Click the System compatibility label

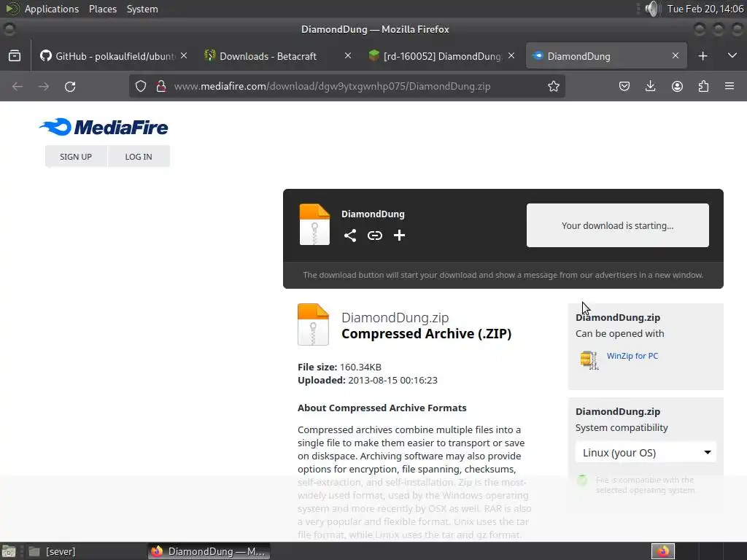pos(622,427)
